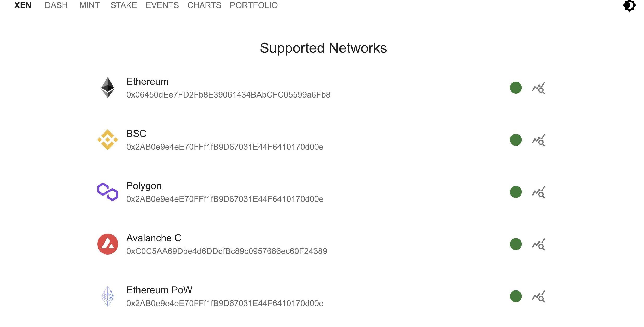Open the Avalanche C chart explorer icon

pos(538,244)
